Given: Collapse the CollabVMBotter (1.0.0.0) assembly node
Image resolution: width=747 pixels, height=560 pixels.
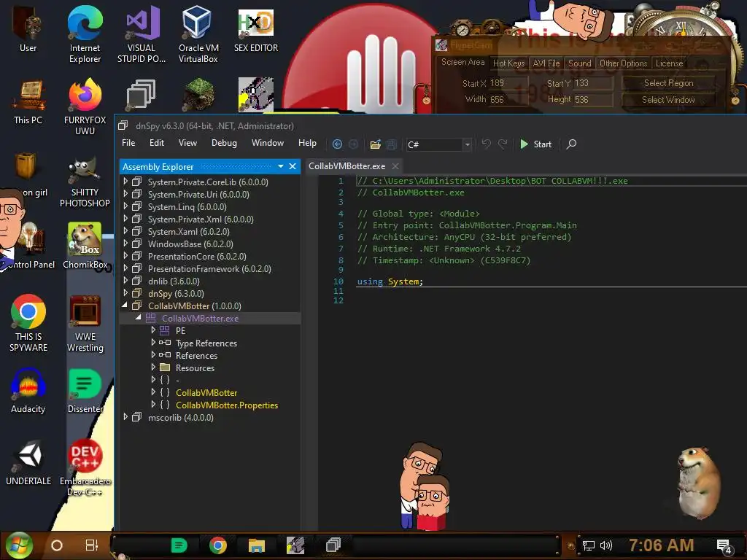Looking at the screenshot, I should [125, 305].
